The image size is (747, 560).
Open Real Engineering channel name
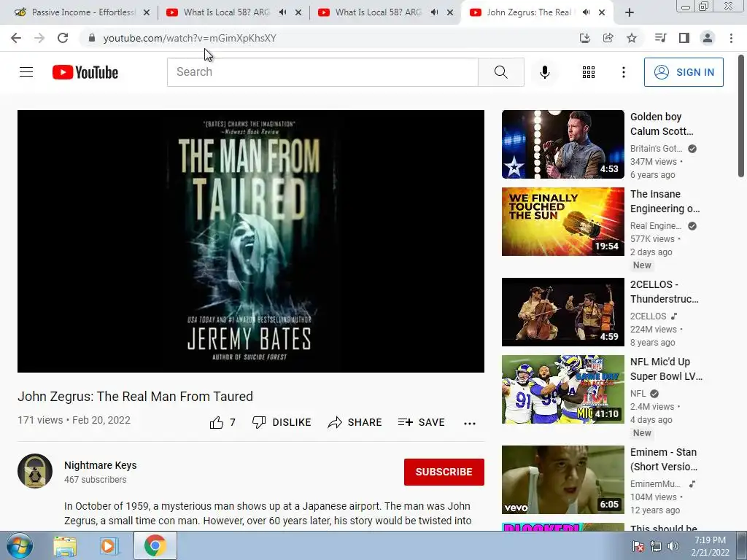pos(656,226)
